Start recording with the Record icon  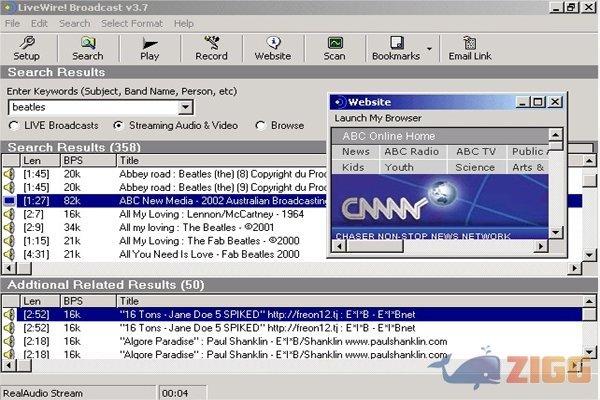211,48
